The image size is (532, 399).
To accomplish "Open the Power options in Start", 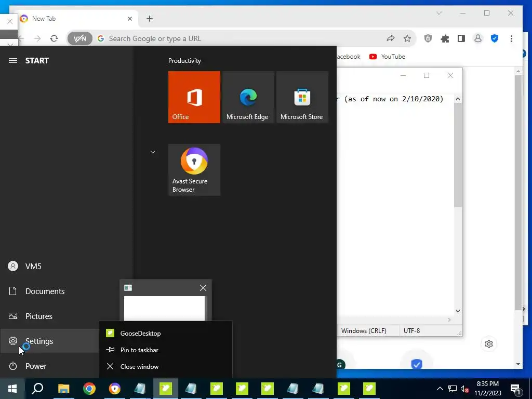I will tap(49, 366).
